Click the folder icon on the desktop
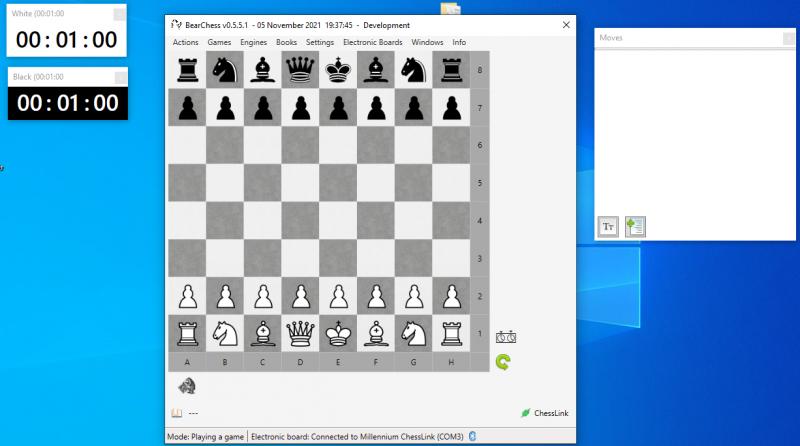The height and width of the screenshot is (446, 800). 450,8
